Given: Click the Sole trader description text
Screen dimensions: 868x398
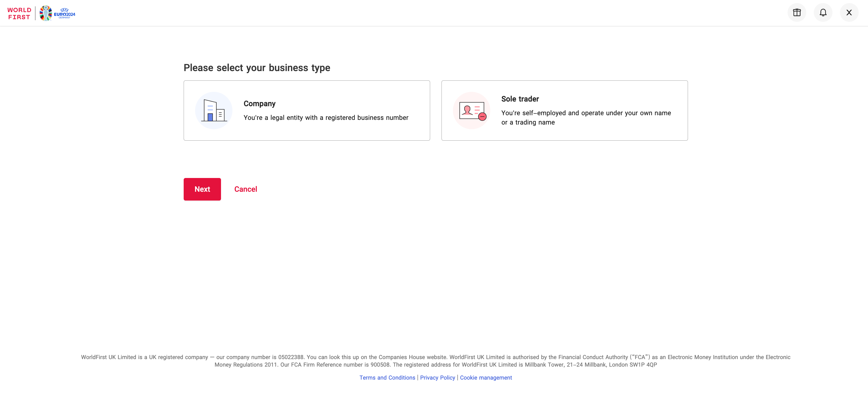Looking at the screenshot, I should (586, 118).
